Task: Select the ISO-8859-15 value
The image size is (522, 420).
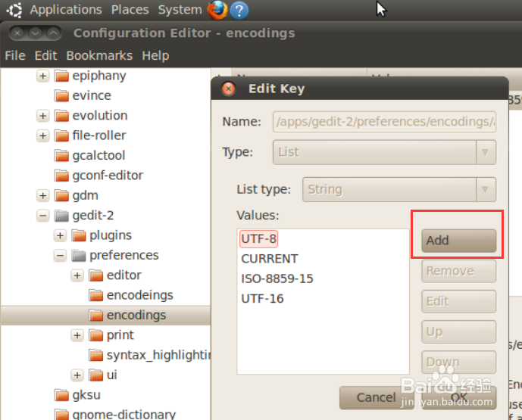Action: tap(277, 278)
